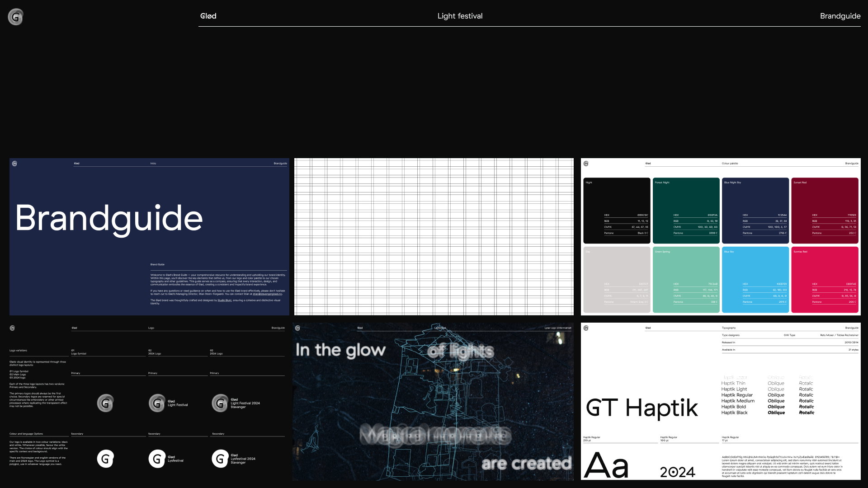Click the primary Light Festival 2024 Stavanger logo
This screenshot has height=488, width=868.
pos(236,403)
